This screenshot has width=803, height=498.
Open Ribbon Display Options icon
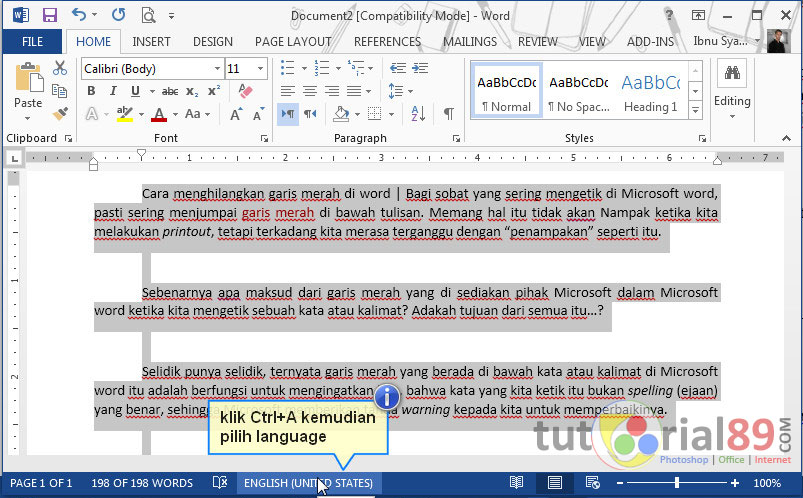pyautogui.click(x=698, y=15)
